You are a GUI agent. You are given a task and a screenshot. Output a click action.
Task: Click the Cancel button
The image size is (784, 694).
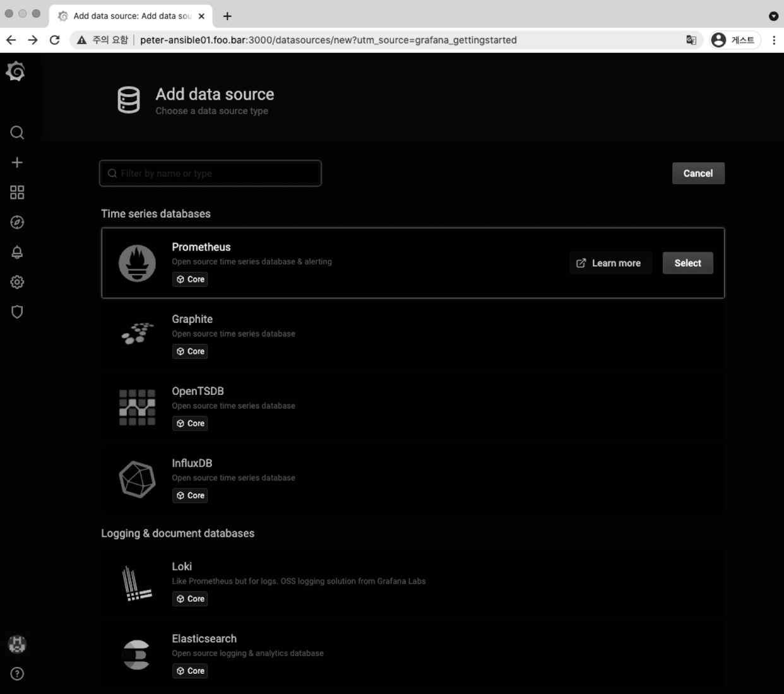(698, 173)
